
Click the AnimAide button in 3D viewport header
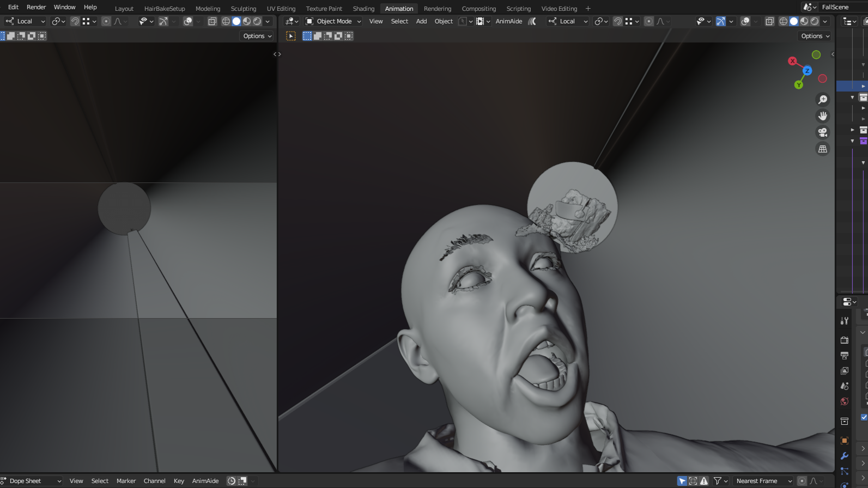pos(508,21)
